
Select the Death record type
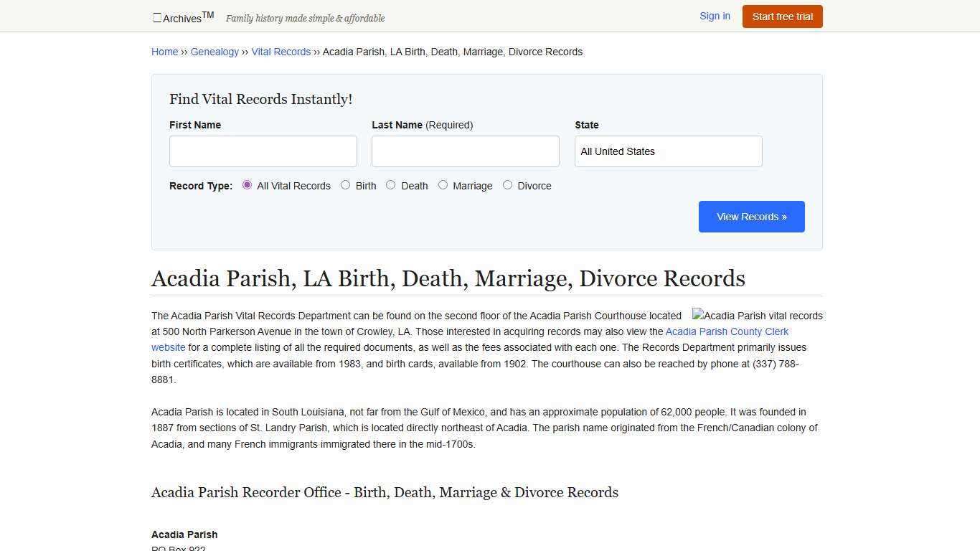point(391,185)
